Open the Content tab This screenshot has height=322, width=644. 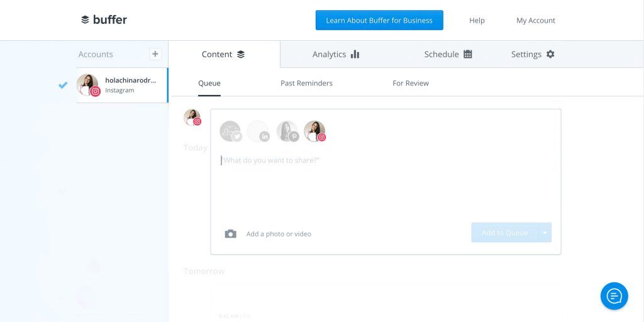tap(224, 54)
